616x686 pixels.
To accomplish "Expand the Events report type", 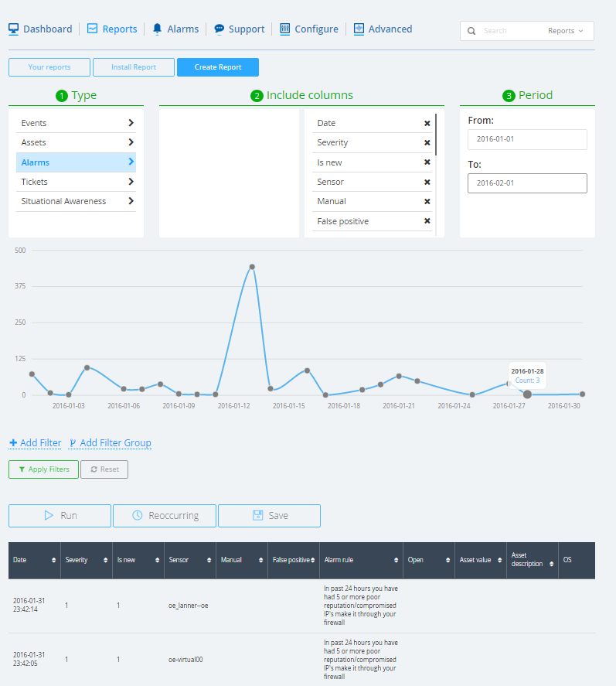I will pyautogui.click(x=131, y=123).
